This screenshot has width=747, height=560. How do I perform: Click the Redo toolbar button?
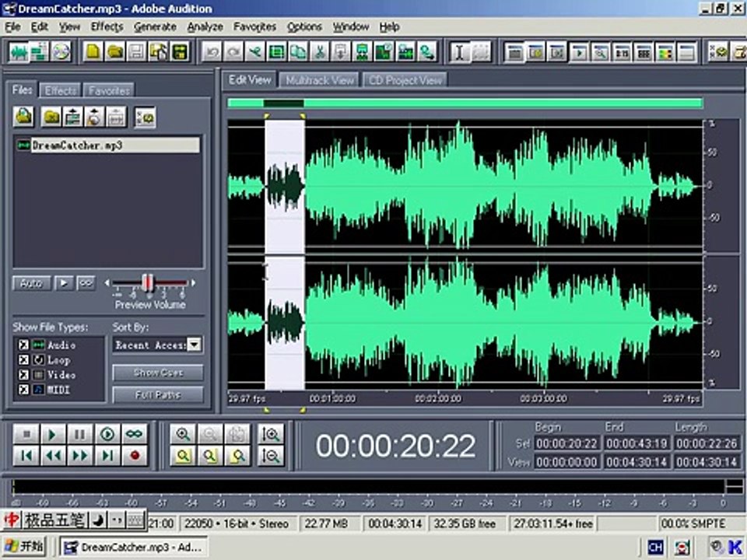click(x=233, y=51)
